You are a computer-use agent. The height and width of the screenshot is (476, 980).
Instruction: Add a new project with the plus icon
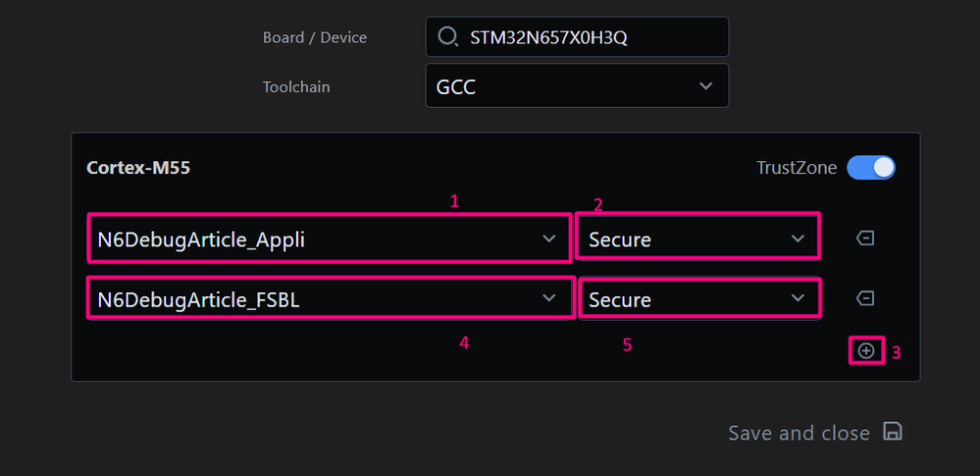(x=866, y=350)
